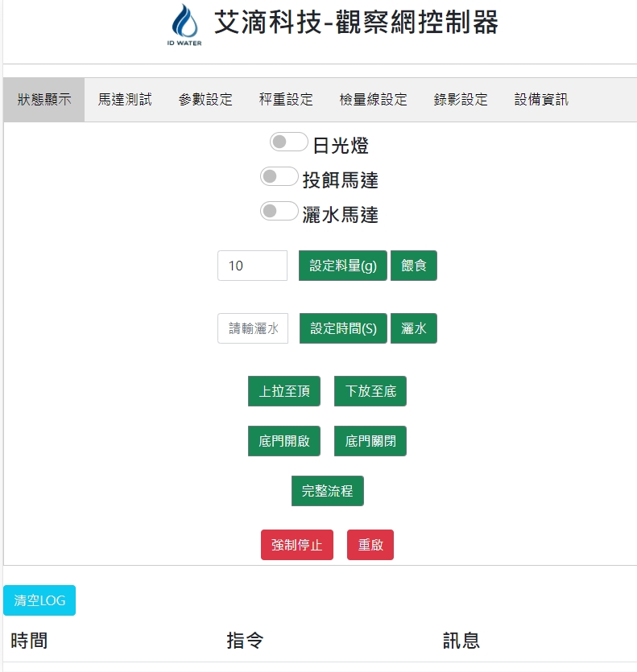Click the ID Water logo icon

point(185,25)
